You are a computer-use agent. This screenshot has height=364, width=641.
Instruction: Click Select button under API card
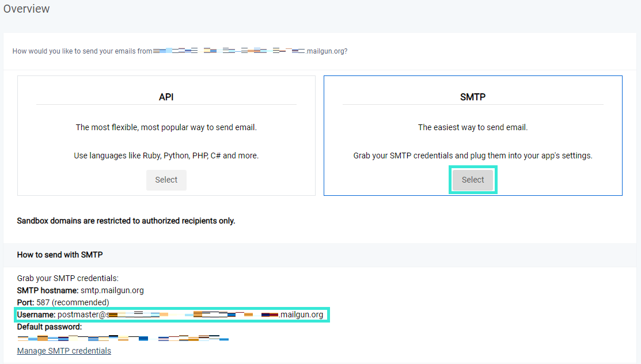166,180
